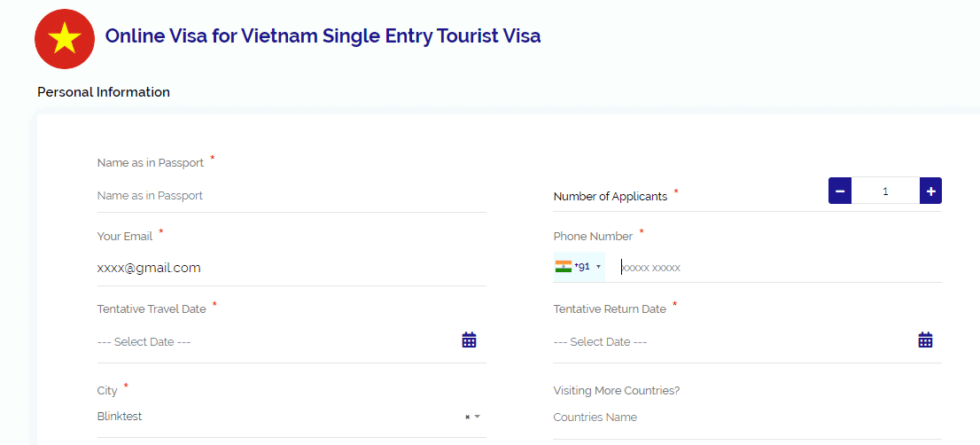Image resolution: width=980 pixels, height=445 pixels.
Task: Increase the number of applicants
Action: [930, 191]
